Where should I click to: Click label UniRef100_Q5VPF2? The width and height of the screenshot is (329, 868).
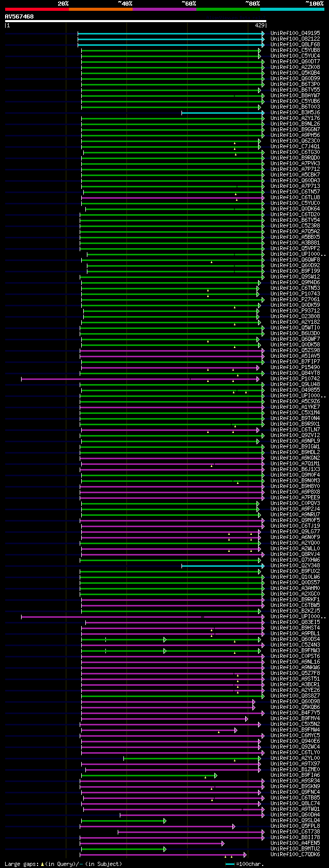pyautogui.click(x=295, y=248)
